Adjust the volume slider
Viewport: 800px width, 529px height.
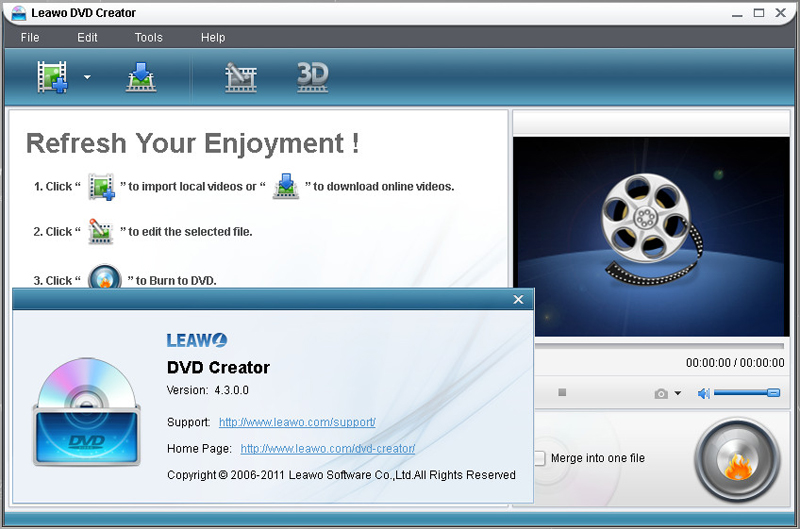[x=747, y=393]
